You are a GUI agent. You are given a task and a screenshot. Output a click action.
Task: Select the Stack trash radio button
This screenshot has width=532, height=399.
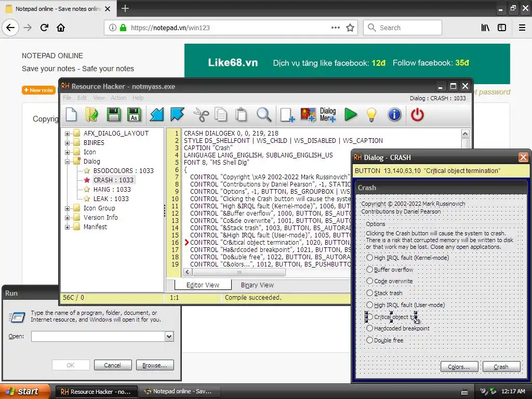pyautogui.click(x=369, y=293)
